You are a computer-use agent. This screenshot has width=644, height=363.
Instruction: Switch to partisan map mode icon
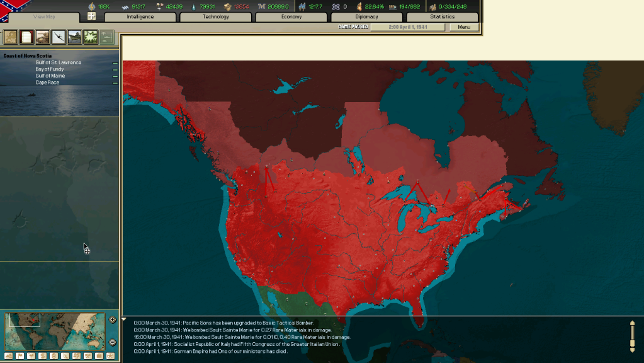click(x=65, y=356)
